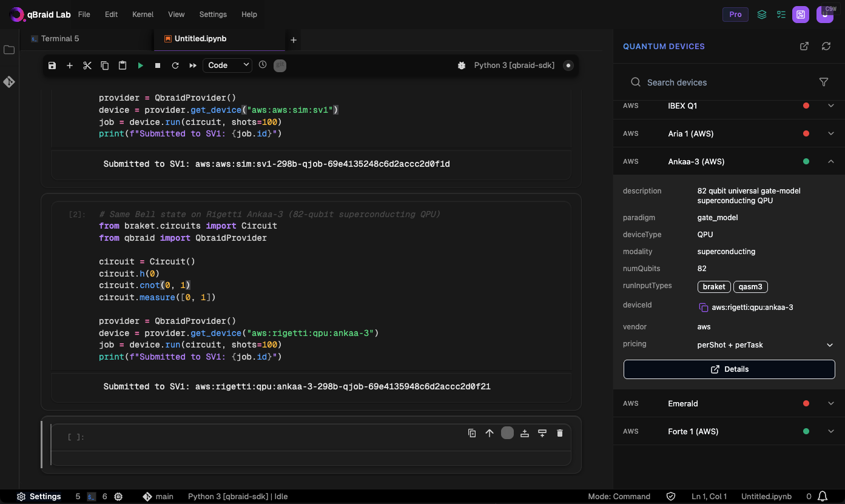Click the shield trust icon in status bar

point(671,496)
